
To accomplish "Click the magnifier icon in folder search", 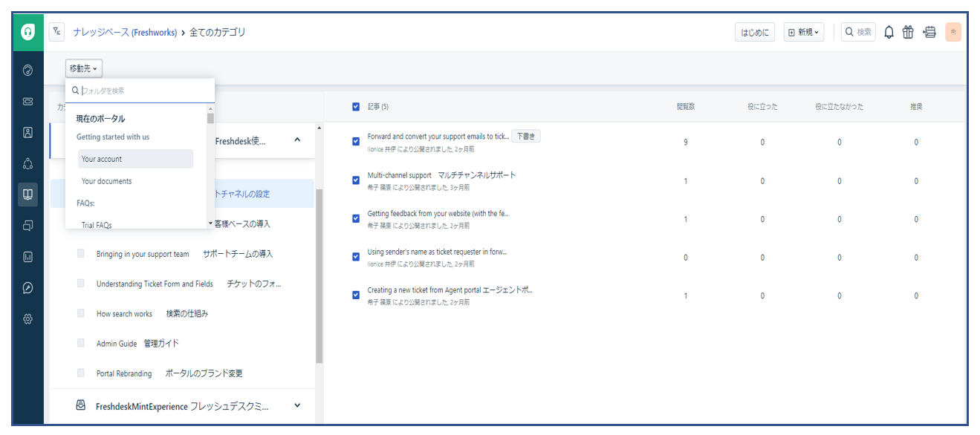I will click(76, 91).
